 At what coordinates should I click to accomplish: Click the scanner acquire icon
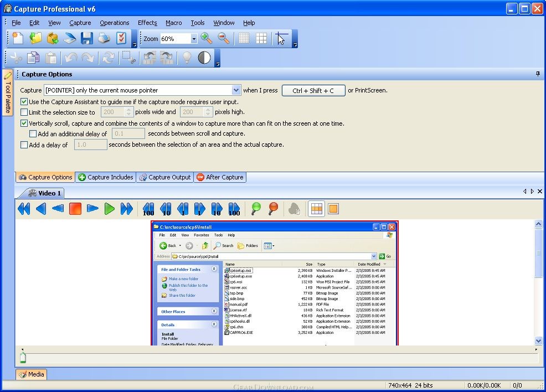click(69, 38)
